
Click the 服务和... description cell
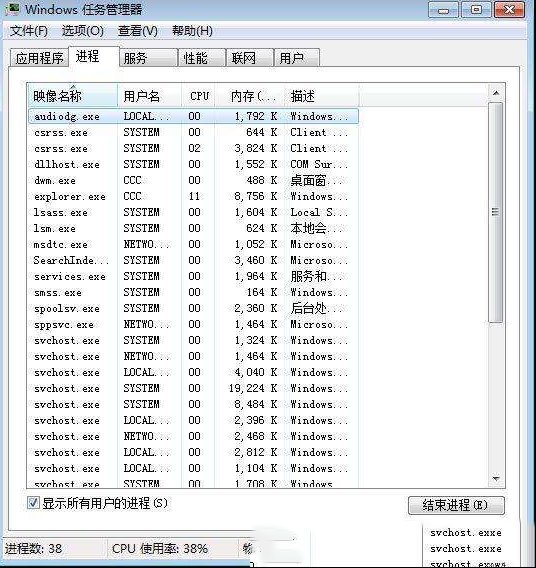316,276
